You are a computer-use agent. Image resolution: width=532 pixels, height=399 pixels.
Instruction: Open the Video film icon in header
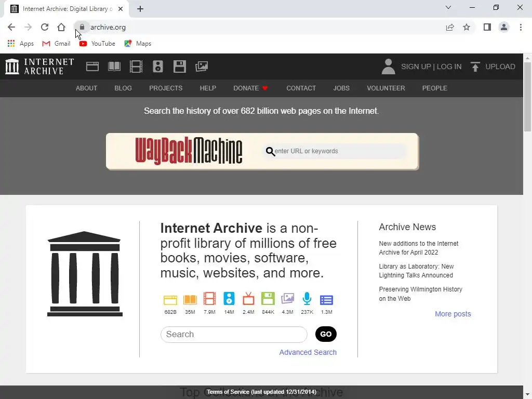136,66
